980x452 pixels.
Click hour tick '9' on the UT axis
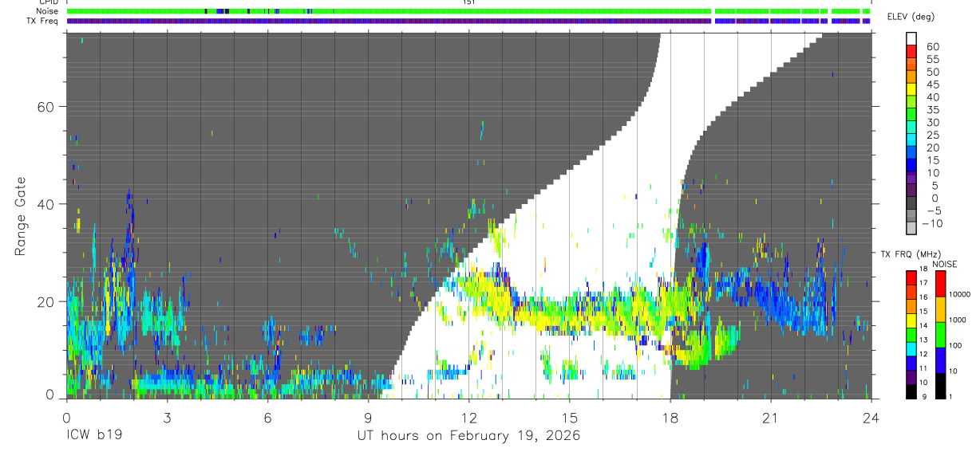click(368, 418)
